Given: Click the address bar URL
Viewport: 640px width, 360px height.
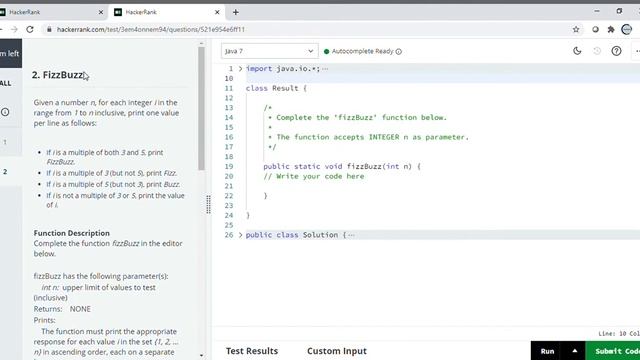Looking at the screenshot, I should point(151,29).
